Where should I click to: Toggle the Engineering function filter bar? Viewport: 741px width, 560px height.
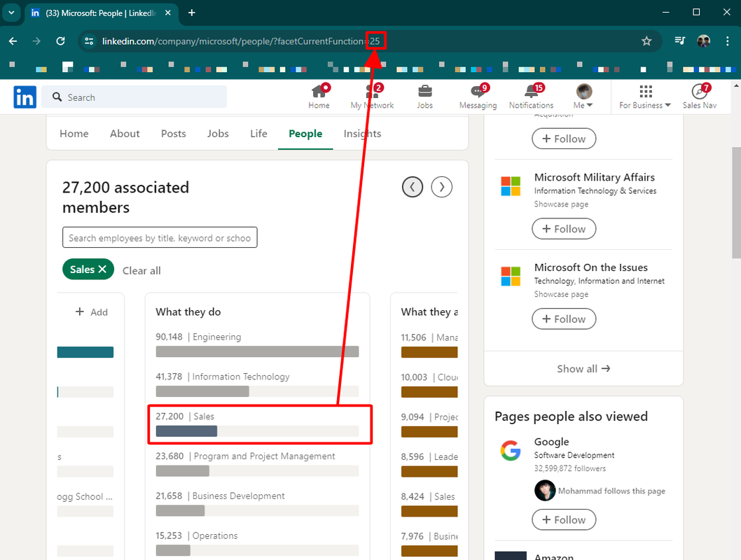click(x=257, y=351)
